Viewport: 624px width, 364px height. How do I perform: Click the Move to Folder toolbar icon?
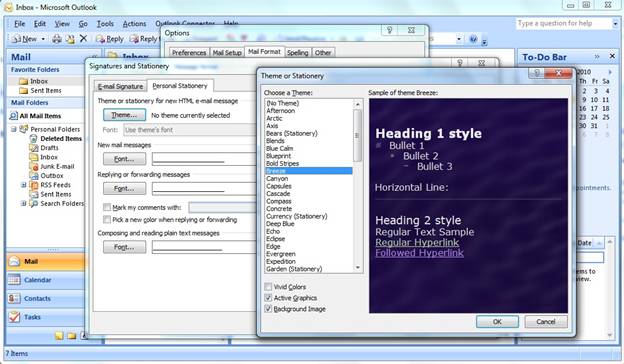[70, 39]
